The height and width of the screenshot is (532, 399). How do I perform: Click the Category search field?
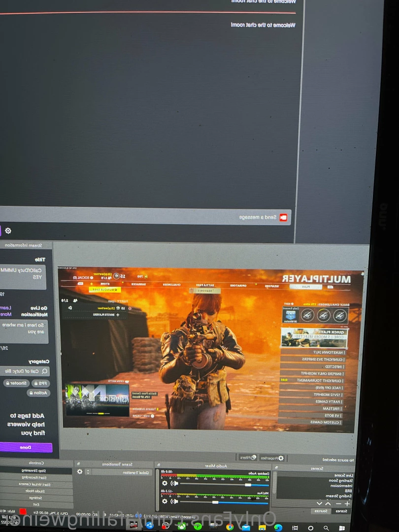tap(25, 371)
